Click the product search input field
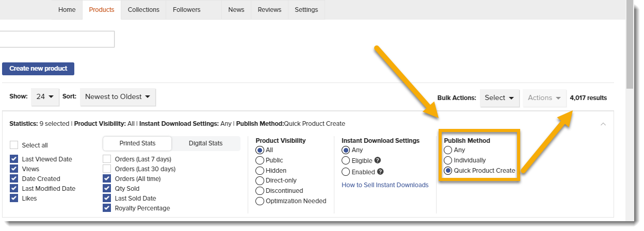Viewport: 644px width, 231px height. 57,39
